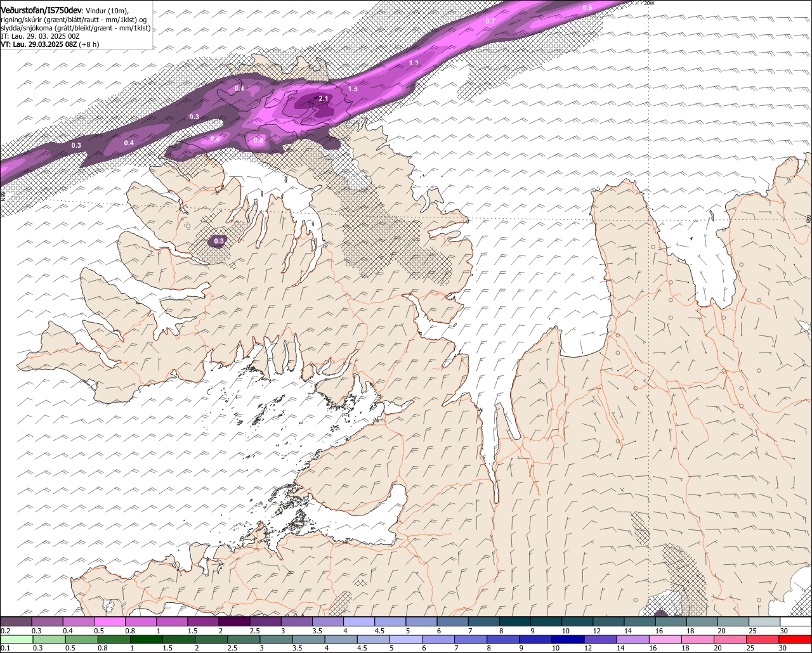This screenshot has height=653, width=812.
Task: Click the 4.5 label under the upper color scale
Action: click(x=379, y=631)
